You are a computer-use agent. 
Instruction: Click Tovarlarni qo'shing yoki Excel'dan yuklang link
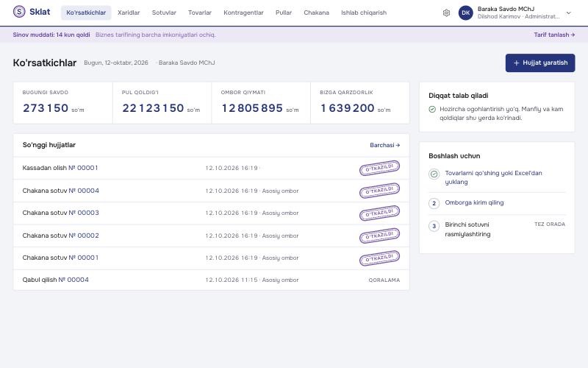tap(493, 177)
